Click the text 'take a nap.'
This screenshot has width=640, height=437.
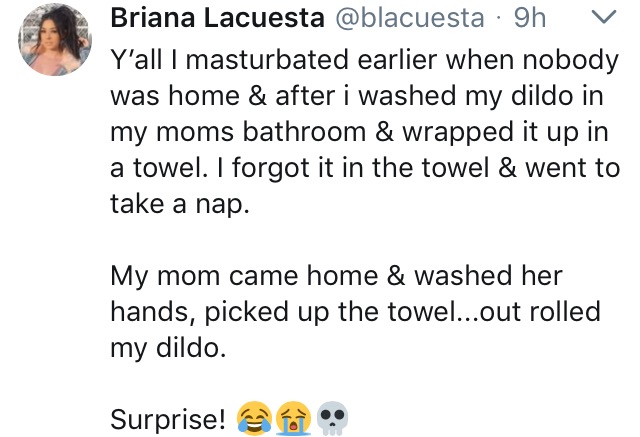pyautogui.click(x=180, y=204)
